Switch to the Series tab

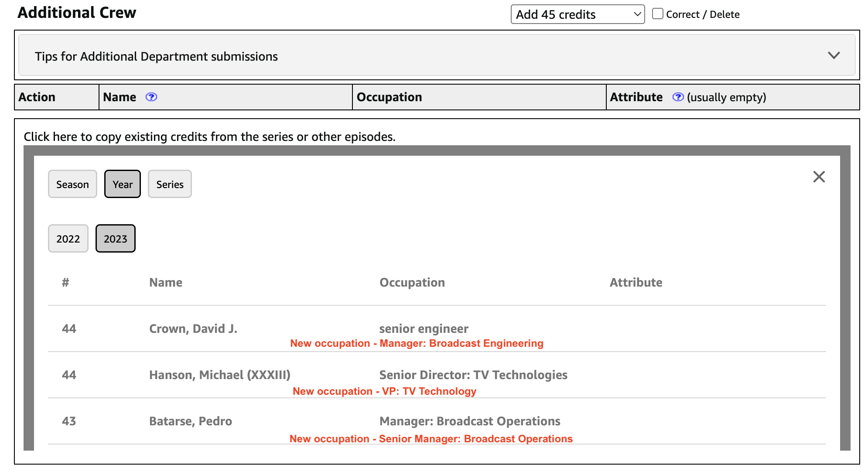[x=170, y=184]
